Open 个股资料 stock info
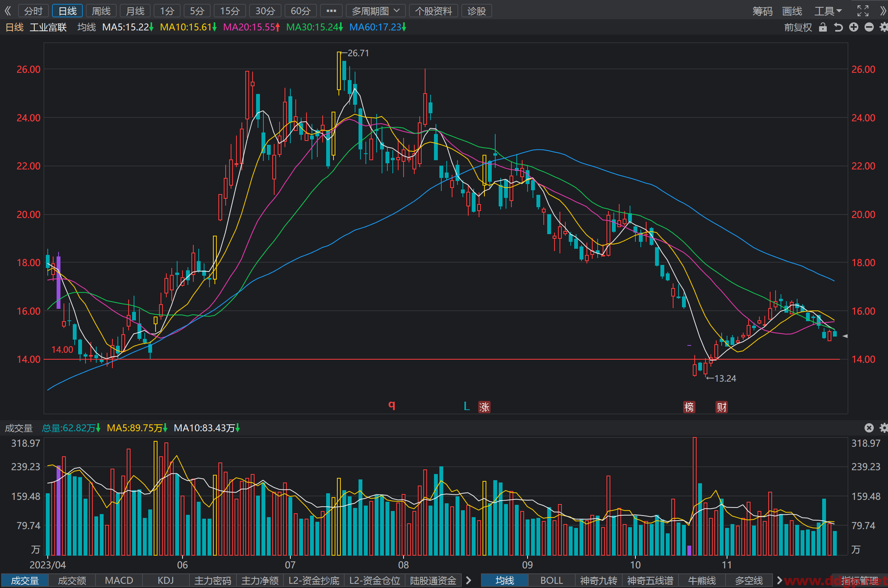This screenshot has width=888, height=588. pyautogui.click(x=433, y=11)
